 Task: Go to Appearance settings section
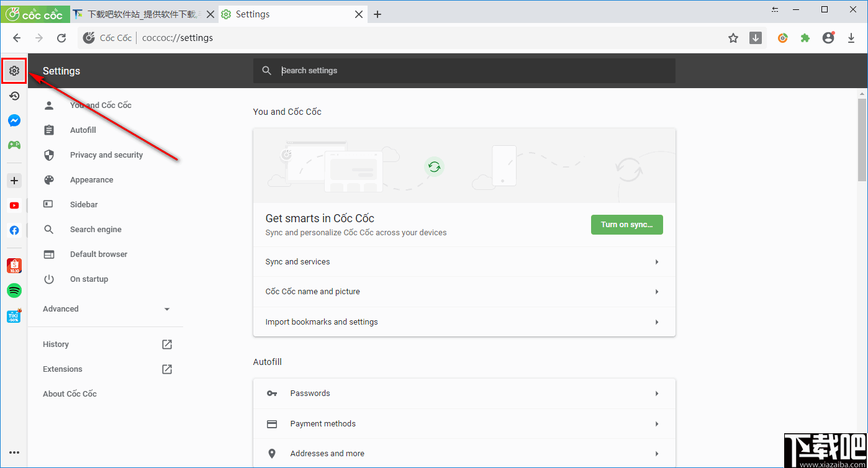tap(91, 180)
